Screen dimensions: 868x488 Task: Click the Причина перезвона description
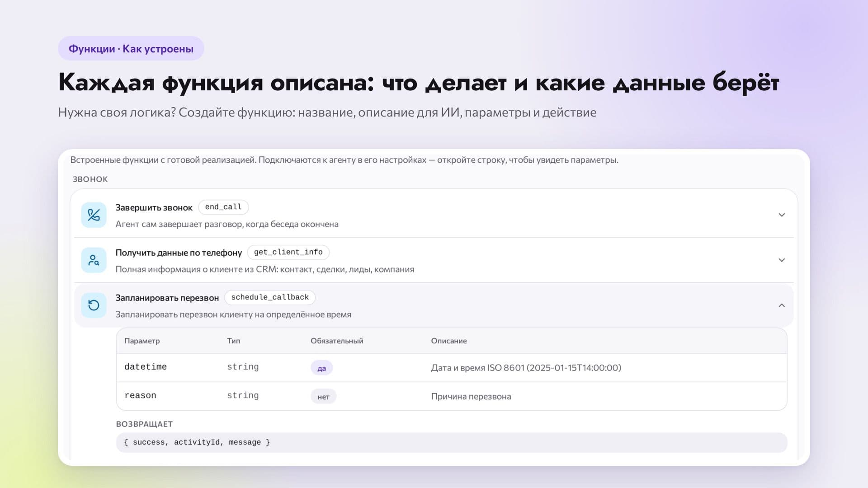471,396
